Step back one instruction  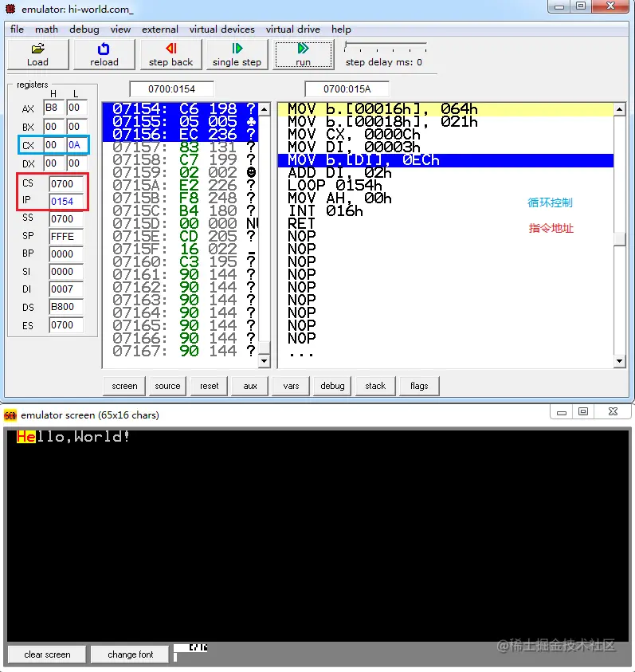click(x=171, y=54)
